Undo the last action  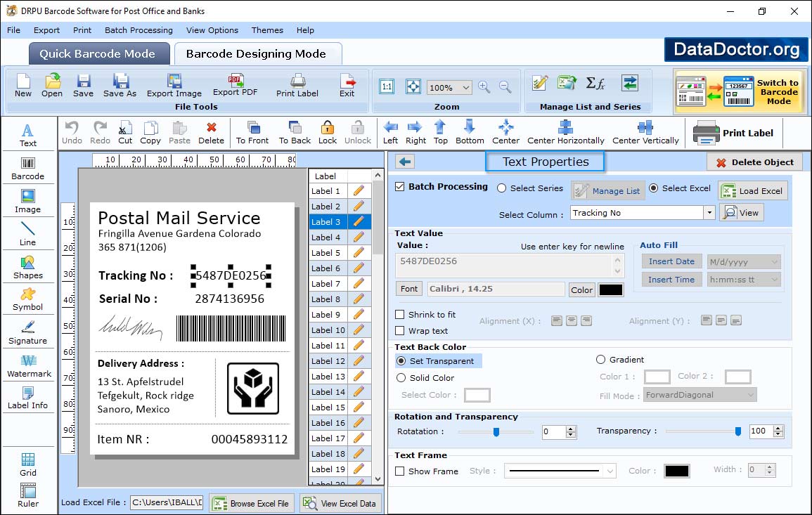(x=72, y=133)
